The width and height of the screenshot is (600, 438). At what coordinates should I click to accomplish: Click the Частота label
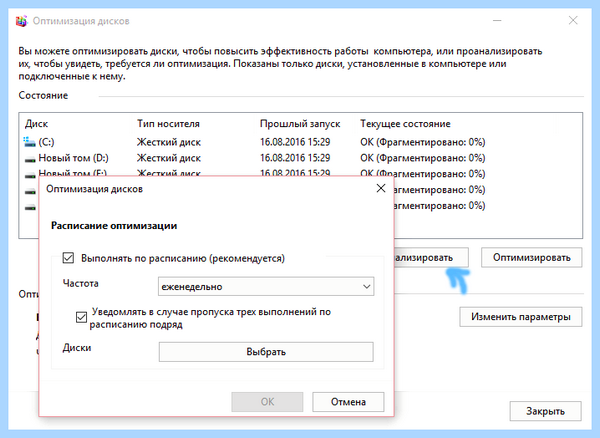[80, 283]
